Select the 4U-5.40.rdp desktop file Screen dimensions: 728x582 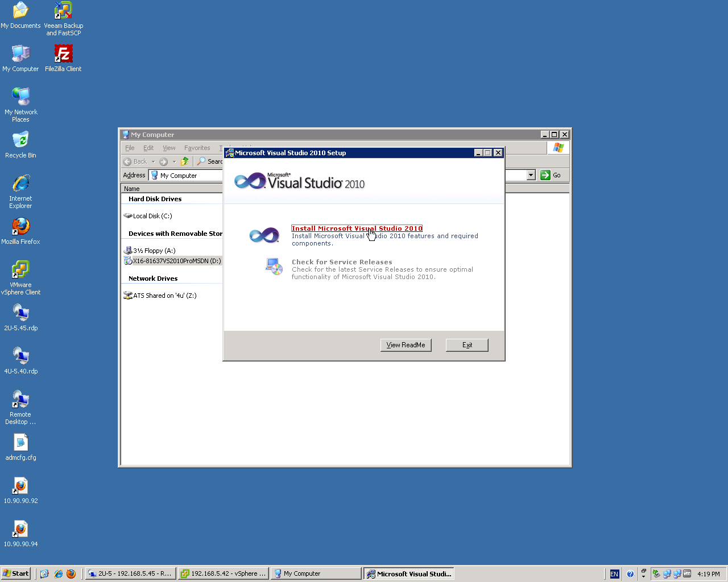point(20,361)
